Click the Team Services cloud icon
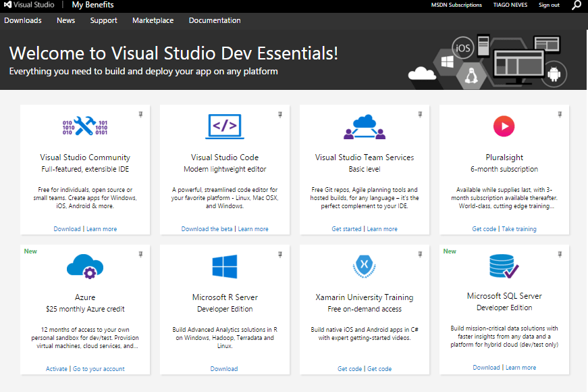588x392 pixels. click(365, 127)
